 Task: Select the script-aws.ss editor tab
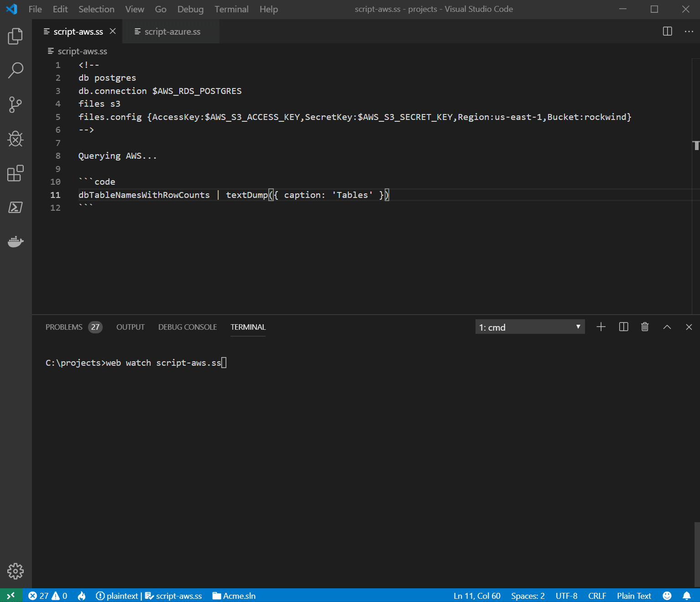click(x=78, y=31)
